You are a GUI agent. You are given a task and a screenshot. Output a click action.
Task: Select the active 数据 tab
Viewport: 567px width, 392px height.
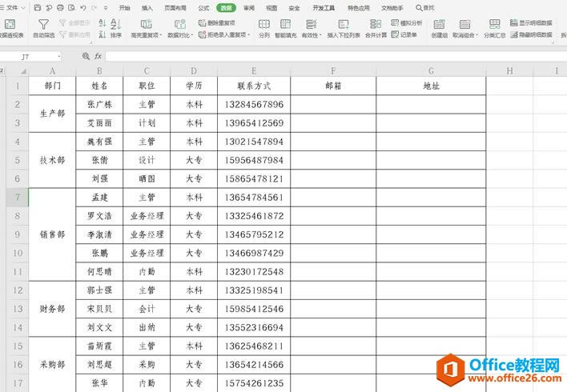[226, 7]
